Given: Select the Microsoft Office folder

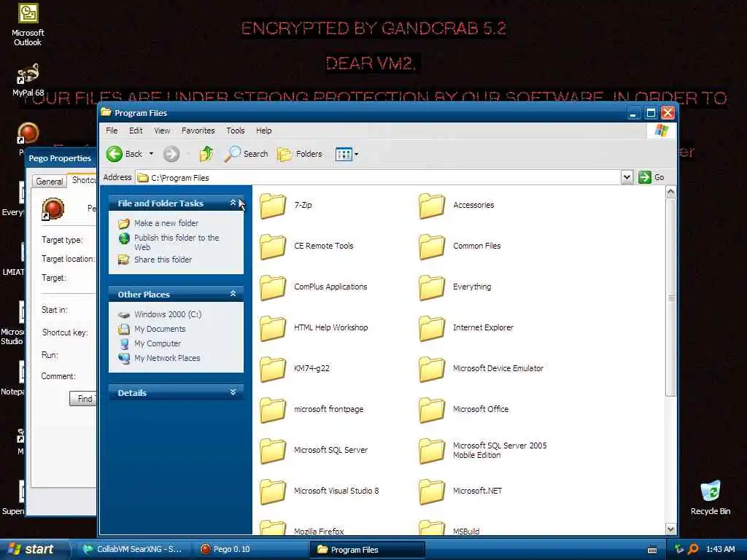Looking at the screenshot, I should coord(464,409).
